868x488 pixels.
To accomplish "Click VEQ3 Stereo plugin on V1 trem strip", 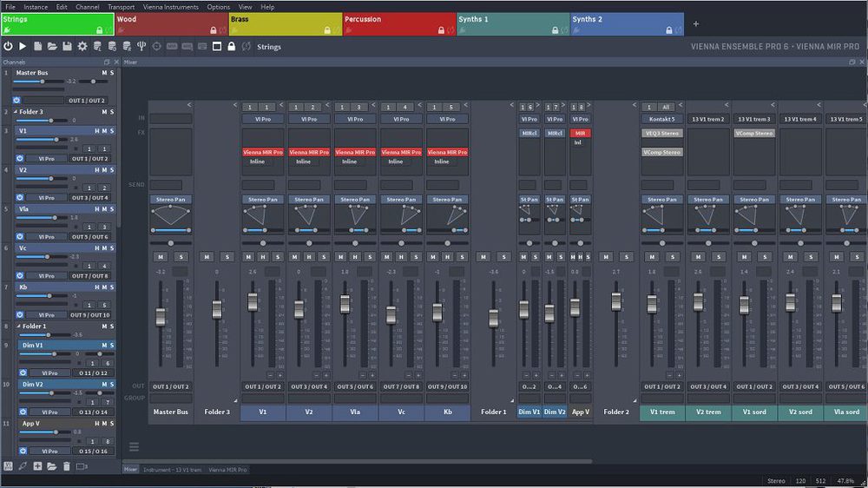I will [662, 133].
